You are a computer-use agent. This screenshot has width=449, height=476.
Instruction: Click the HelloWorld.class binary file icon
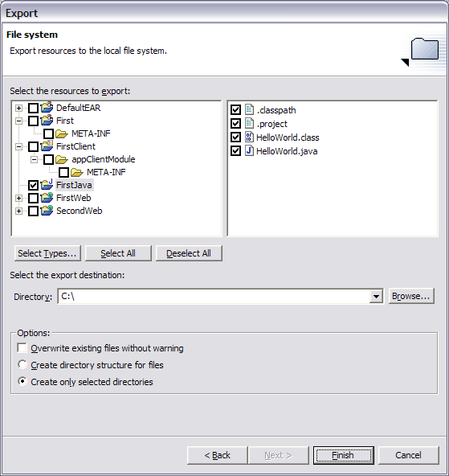pos(249,137)
